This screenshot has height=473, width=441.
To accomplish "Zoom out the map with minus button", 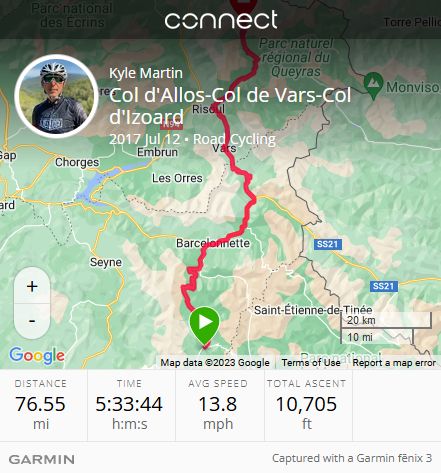I will (x=32, y=321).
